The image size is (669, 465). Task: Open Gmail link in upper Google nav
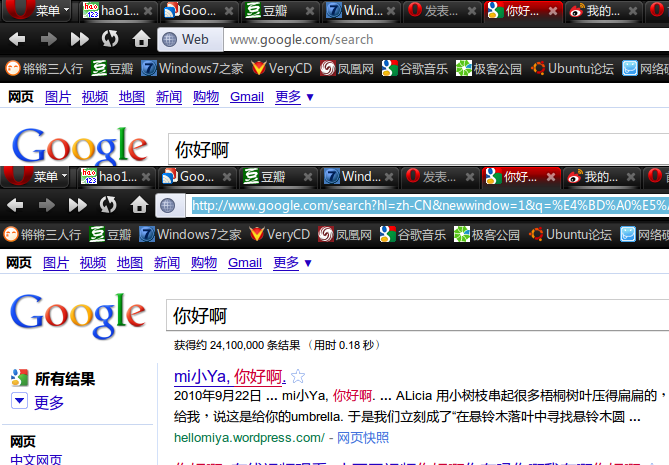click(247, 97)
